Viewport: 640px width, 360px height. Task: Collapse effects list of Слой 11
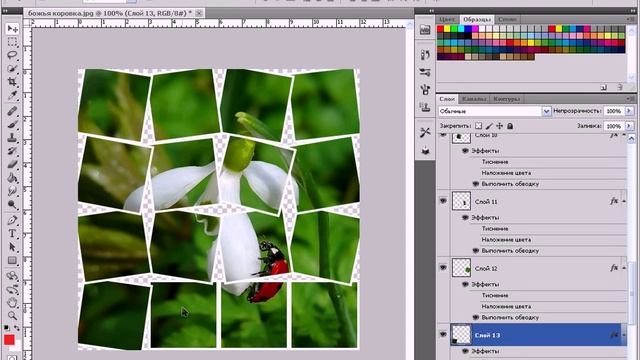click(x=624, y=201)
